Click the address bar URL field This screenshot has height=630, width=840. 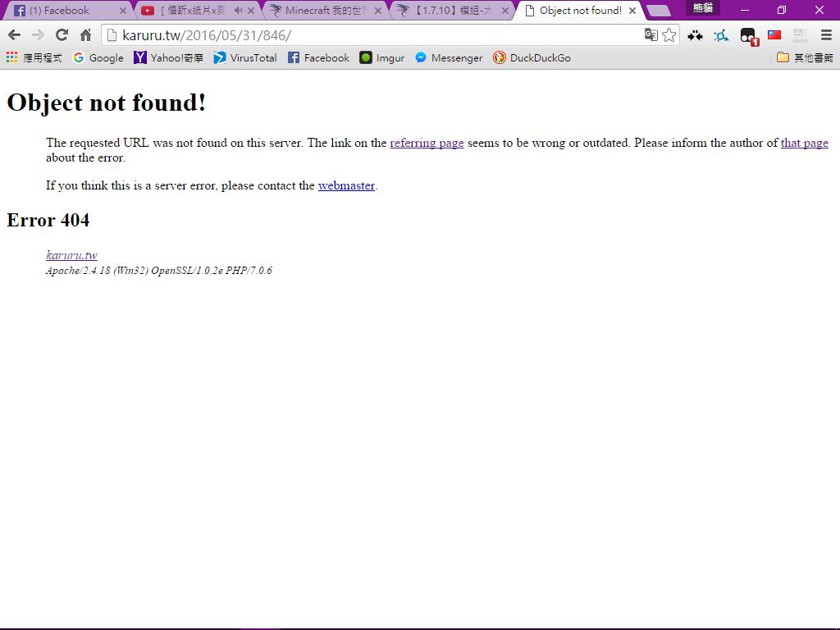point(369,35)
